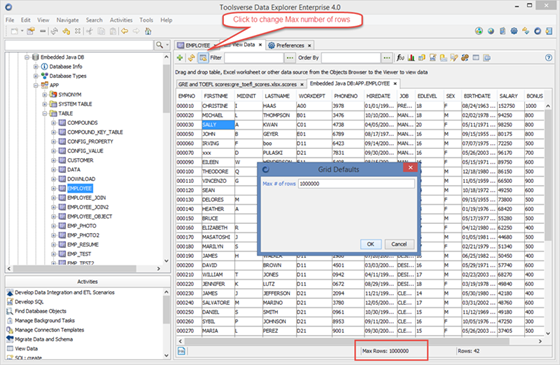Click the cut scissors icon in main toolbar
Screen dimensions: 560x365
90,31
